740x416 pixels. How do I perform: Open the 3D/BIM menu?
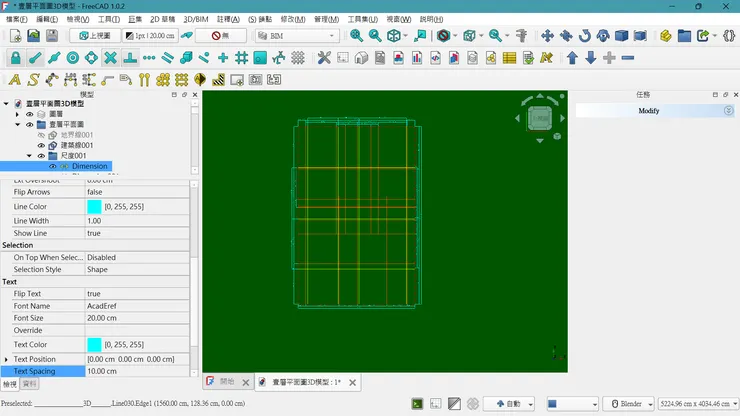[196, 19]
